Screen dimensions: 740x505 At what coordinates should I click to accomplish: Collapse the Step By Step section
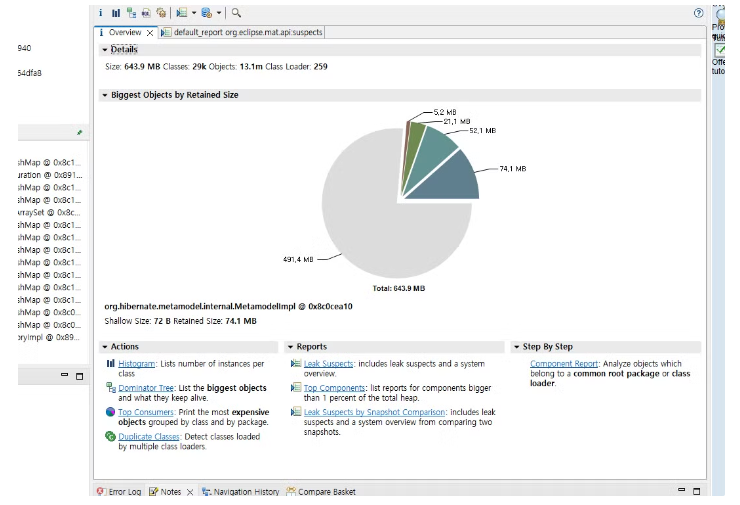tap(517, 347)
